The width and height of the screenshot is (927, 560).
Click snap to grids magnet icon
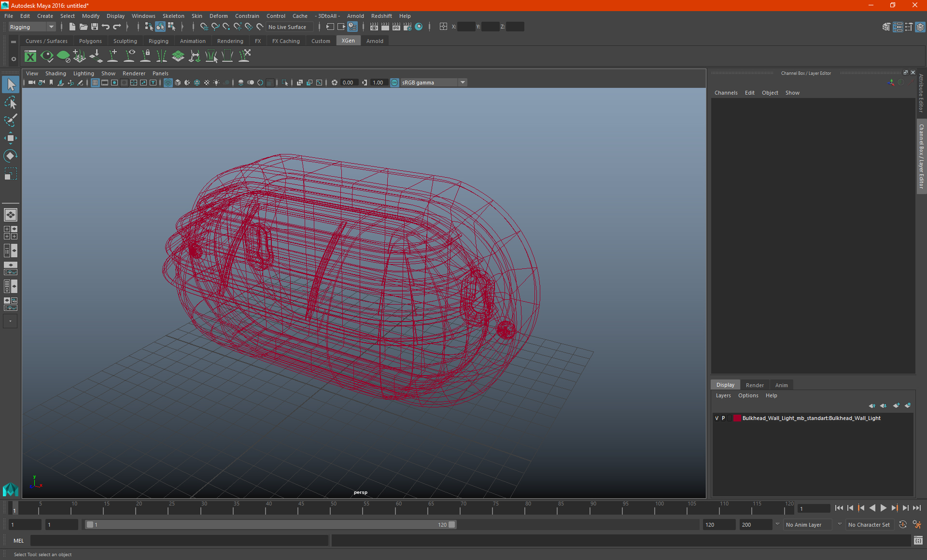(204, 27)
